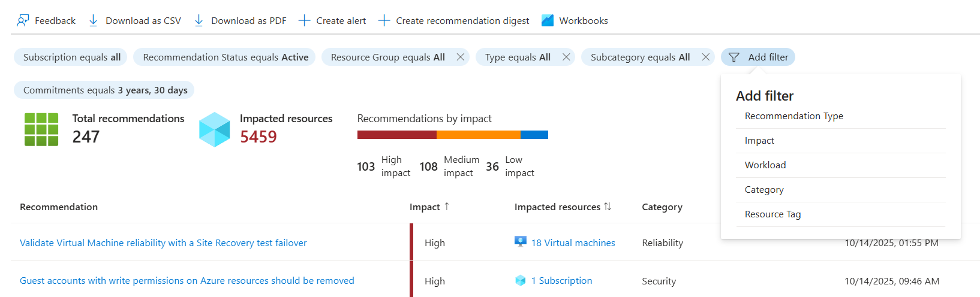Select Recommendation Type in Add filter menu
The width and height of the screenshot is (980, 297).
point(793,116)
